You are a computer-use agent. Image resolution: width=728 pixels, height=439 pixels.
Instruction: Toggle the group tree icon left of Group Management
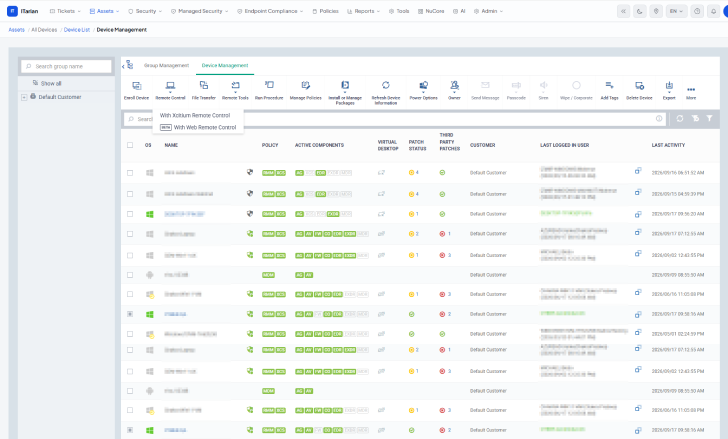[129, 65]
